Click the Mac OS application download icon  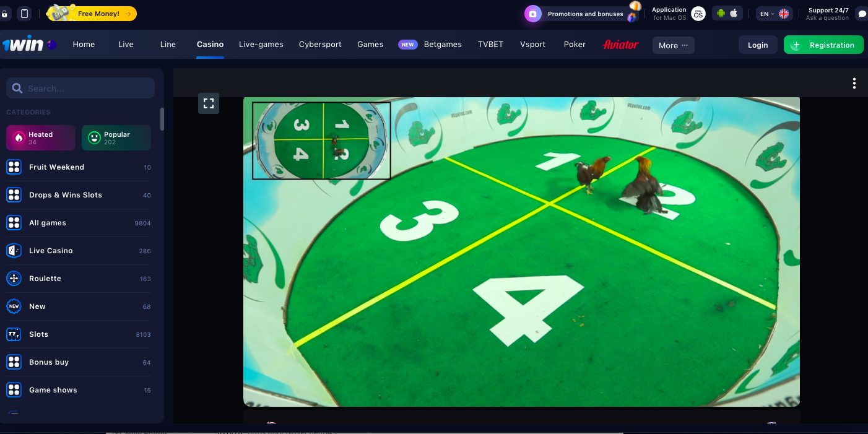[x=698, y=14]
